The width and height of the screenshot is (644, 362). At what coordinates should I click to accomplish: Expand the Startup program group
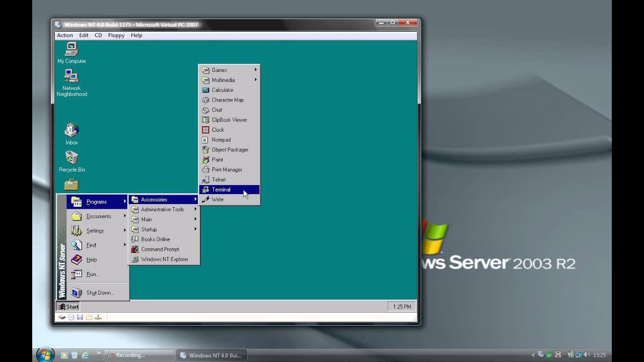[x=164, y=229]
